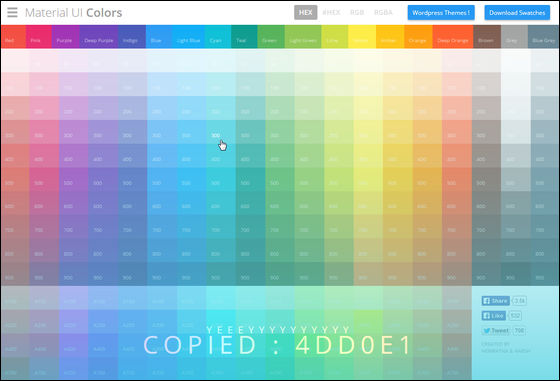Copy the Pink 400 swatch
This screenshot has height=381, width=560.
click(x=44, y=155)
